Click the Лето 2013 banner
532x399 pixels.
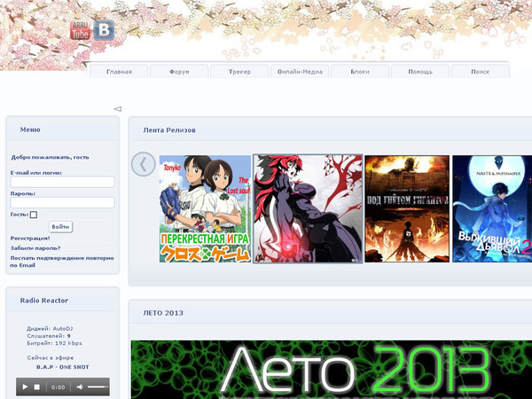coord(332,370)
